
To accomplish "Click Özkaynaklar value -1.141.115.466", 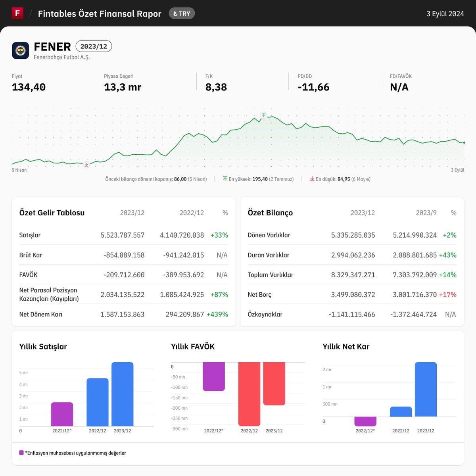I will [x=352, y=314].
